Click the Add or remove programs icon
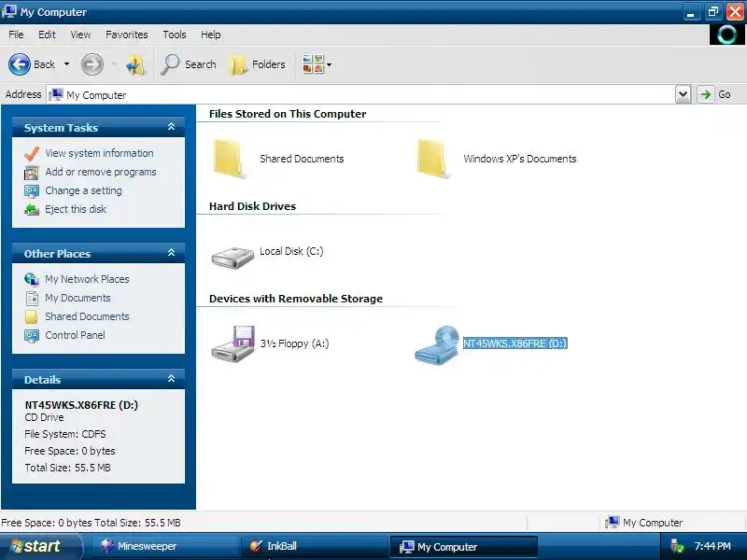747x560 pixels. click(32, 173)
